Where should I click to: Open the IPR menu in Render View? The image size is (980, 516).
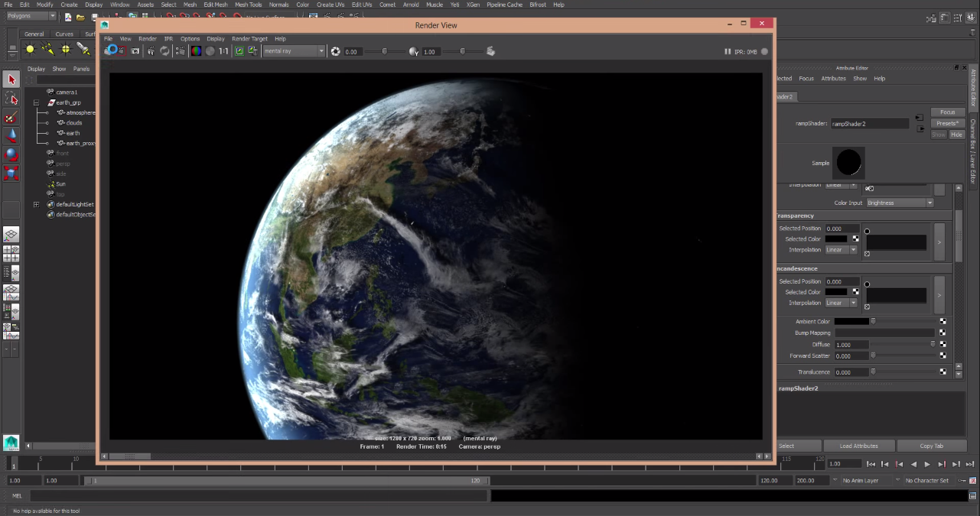coord(168,38)
